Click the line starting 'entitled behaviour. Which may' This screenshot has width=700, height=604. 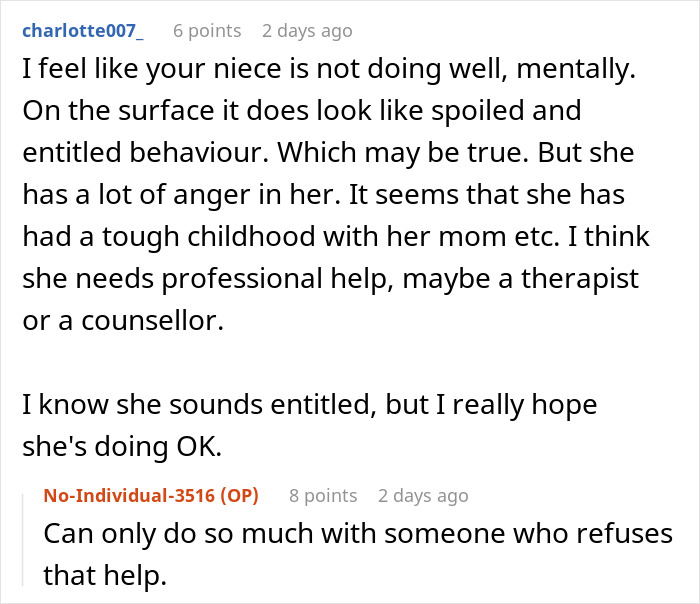coord(328,153)
